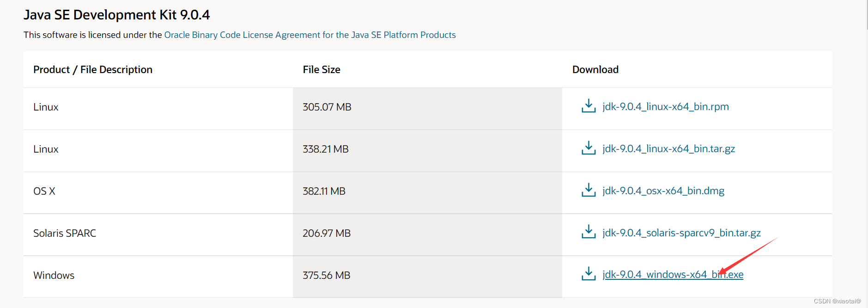Select the Solaris SPARC product cell
868x308 pixels.
click(x=158, y=235)
